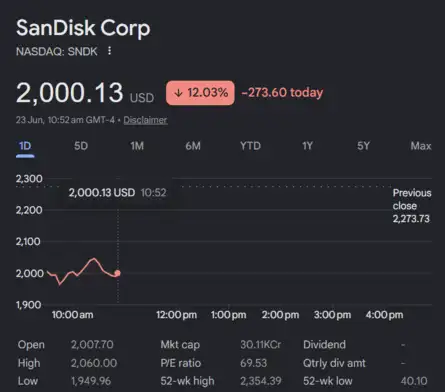Click the SanDisk Corp title heading

(x=83, y=28)
